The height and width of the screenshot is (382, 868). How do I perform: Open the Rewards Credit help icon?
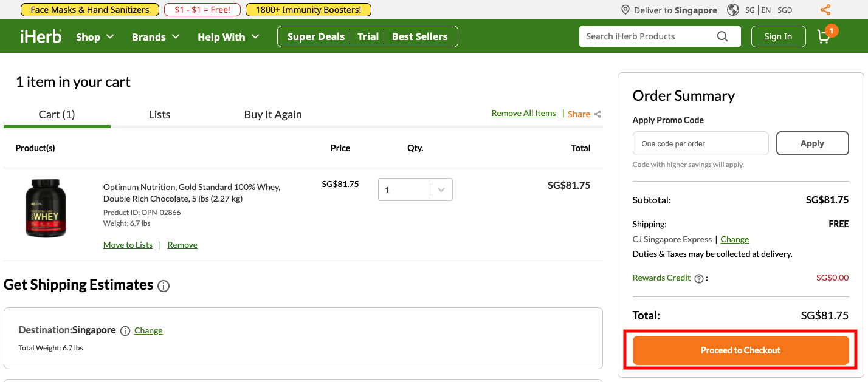pos(699,278)
